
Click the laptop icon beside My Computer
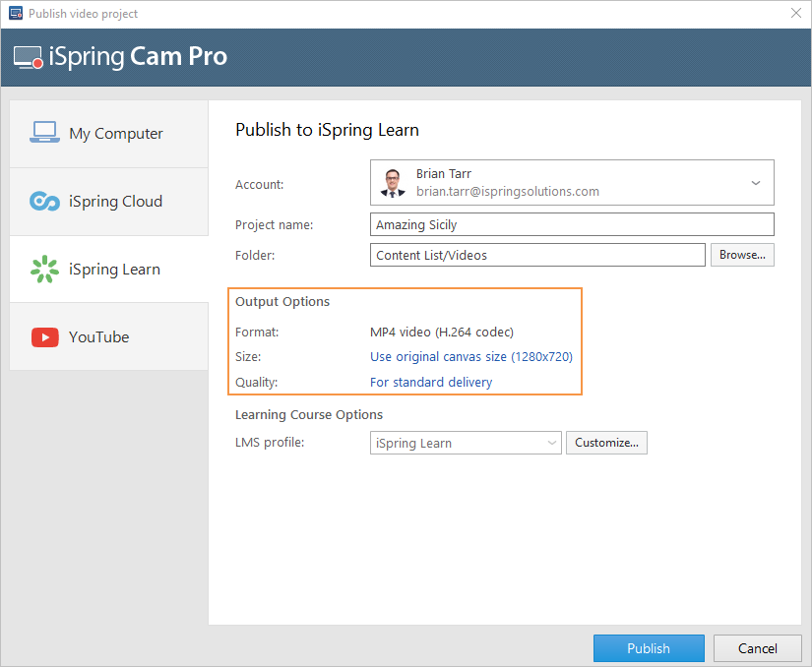44,133
